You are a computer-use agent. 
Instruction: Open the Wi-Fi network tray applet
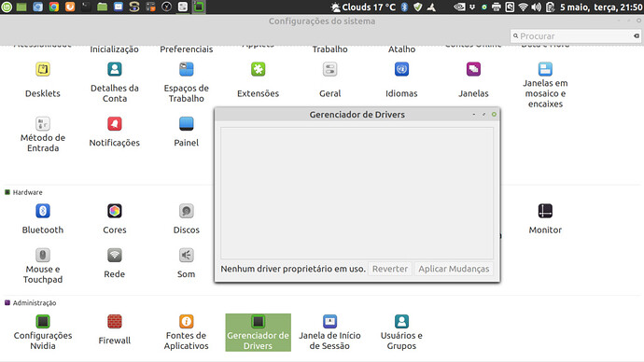click(523, 7)
